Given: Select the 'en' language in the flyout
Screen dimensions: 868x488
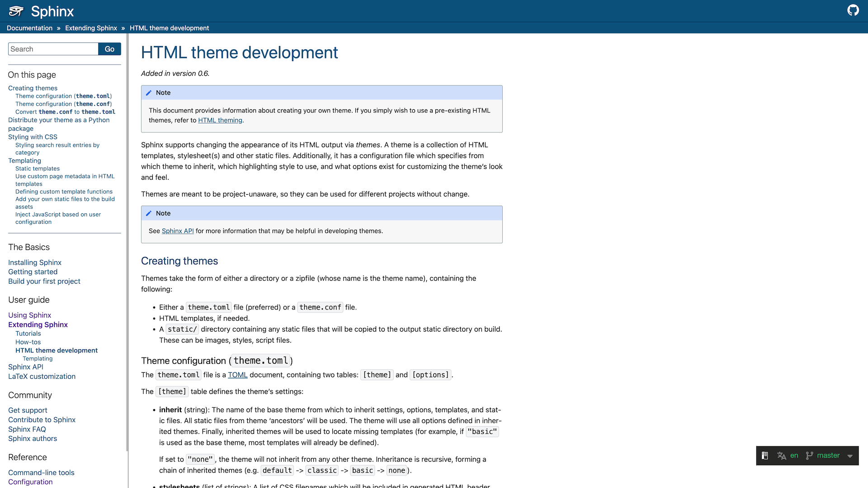Looking at the screenshot, I should [794, 455].
